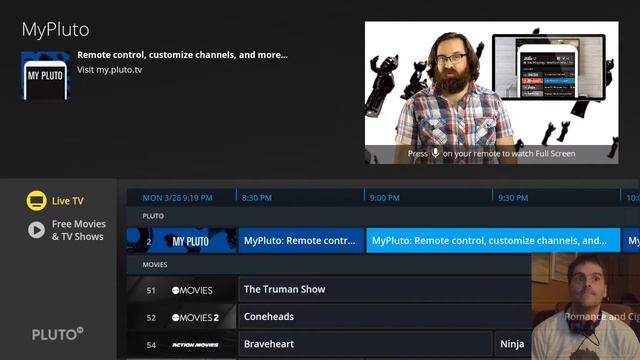This screenshot has width=640, height=360.
Task: Click channel number 54
Action: tap(151, 345)
